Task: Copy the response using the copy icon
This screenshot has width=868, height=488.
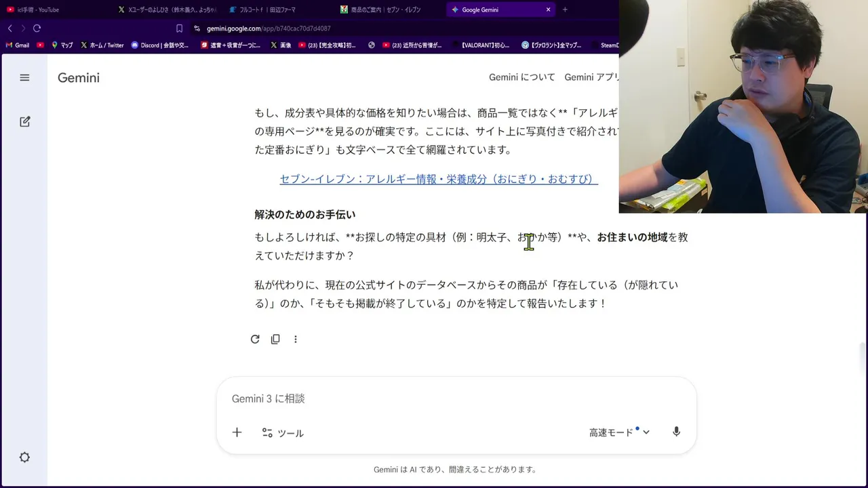Action: click(x=275, y=339)
